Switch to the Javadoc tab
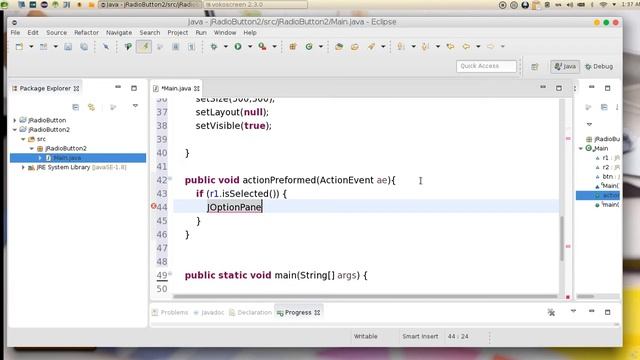The height and width of the screenshot is (360, 640). click(x=209, y=313)
